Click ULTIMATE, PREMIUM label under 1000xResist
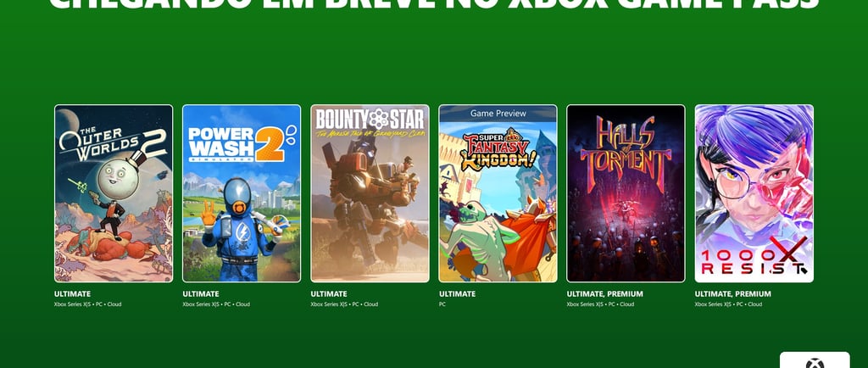 (x=733, y=294)
